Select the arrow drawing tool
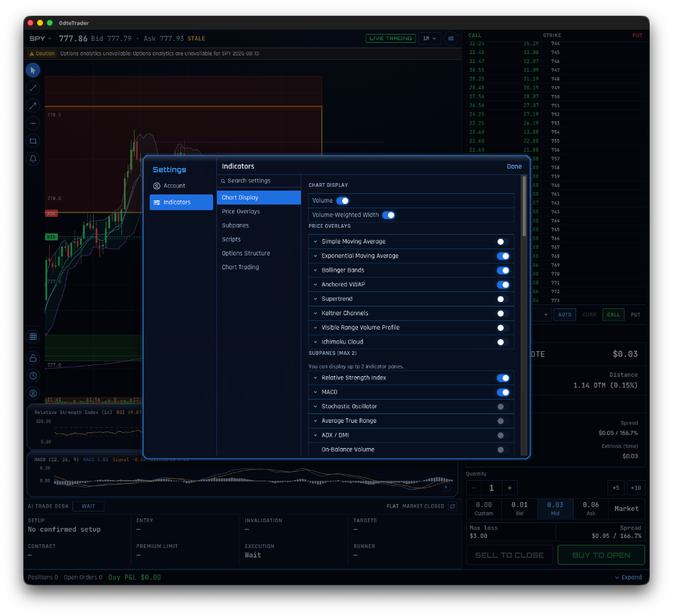The height and width of the screenshot is (616, 673). point(33,106)
